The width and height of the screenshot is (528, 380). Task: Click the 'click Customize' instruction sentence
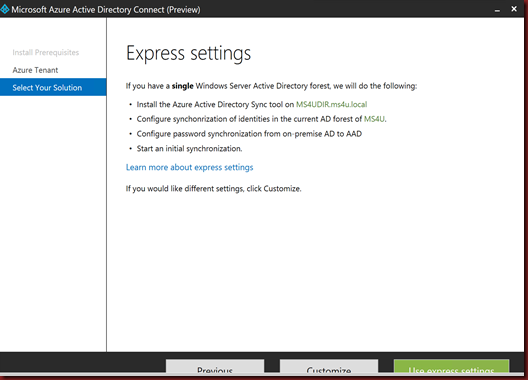(x=213, y=189)
